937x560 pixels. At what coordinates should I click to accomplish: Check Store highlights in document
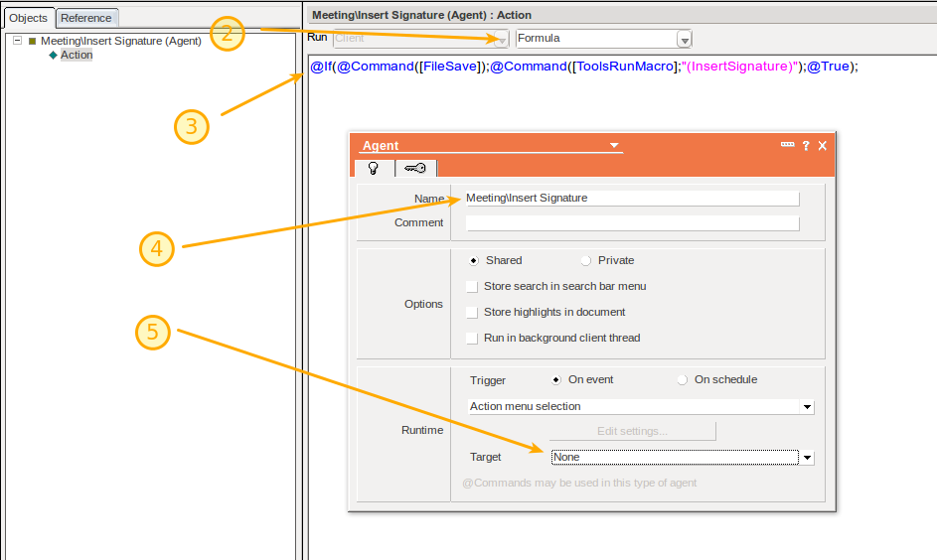click(472, 313)
